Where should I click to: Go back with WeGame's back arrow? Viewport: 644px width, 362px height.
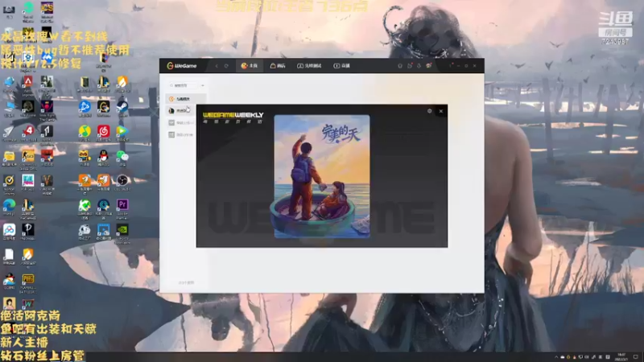[217, 66]
